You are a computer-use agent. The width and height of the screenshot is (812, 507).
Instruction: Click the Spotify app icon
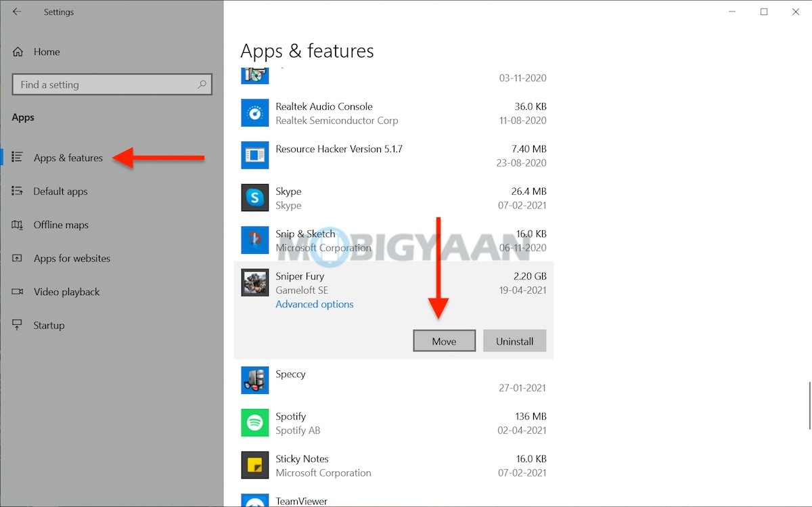tap(254, 422)
